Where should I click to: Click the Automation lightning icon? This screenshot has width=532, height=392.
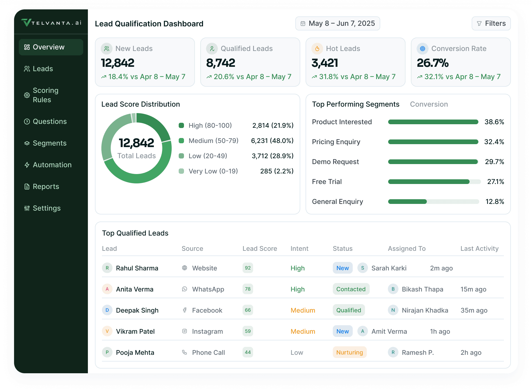click(27, 165)
